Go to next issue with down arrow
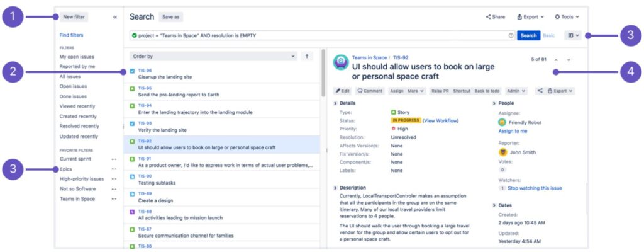The height and width of the screenshot is (252, 644). tap(569, 60)
